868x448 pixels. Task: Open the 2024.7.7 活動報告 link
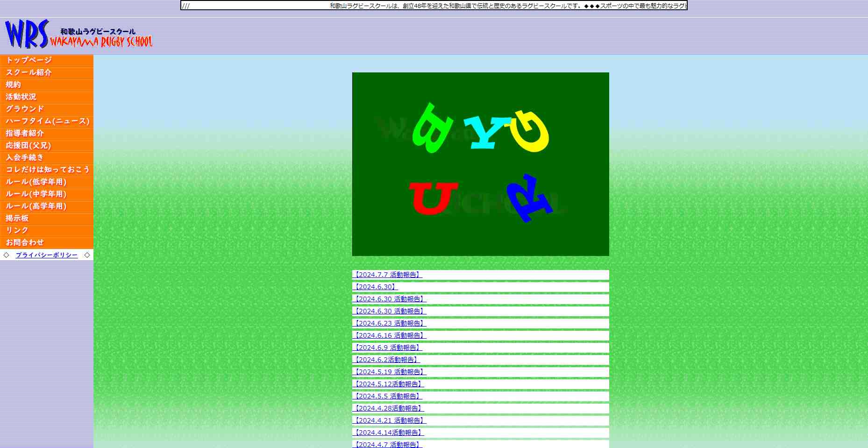click(x=387, y=275)
